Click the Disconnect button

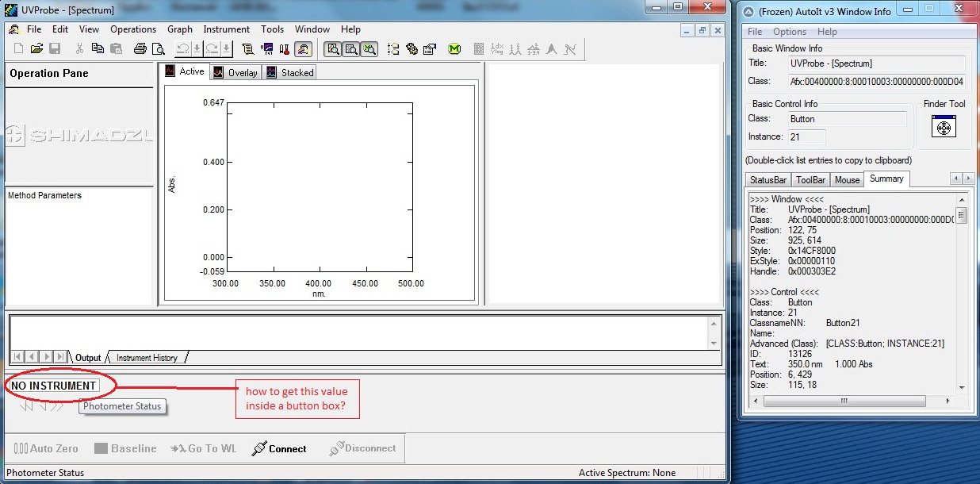[x=362, y=448]
